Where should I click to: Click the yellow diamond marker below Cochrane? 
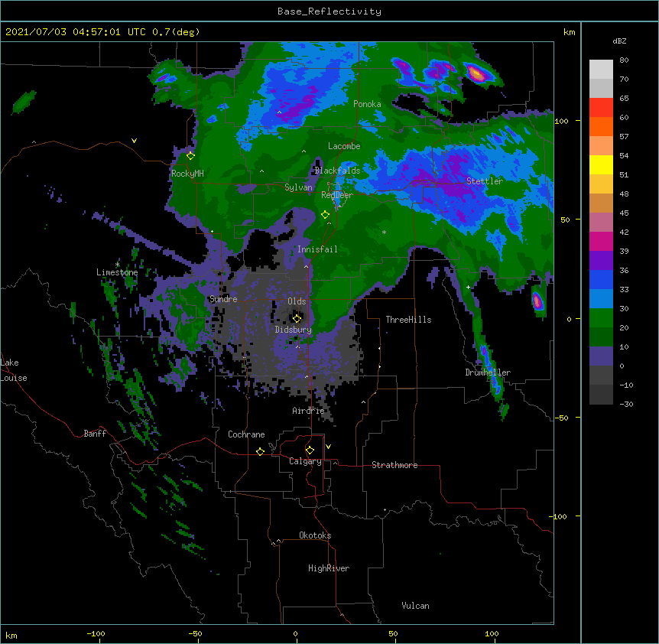coord(260,451)
